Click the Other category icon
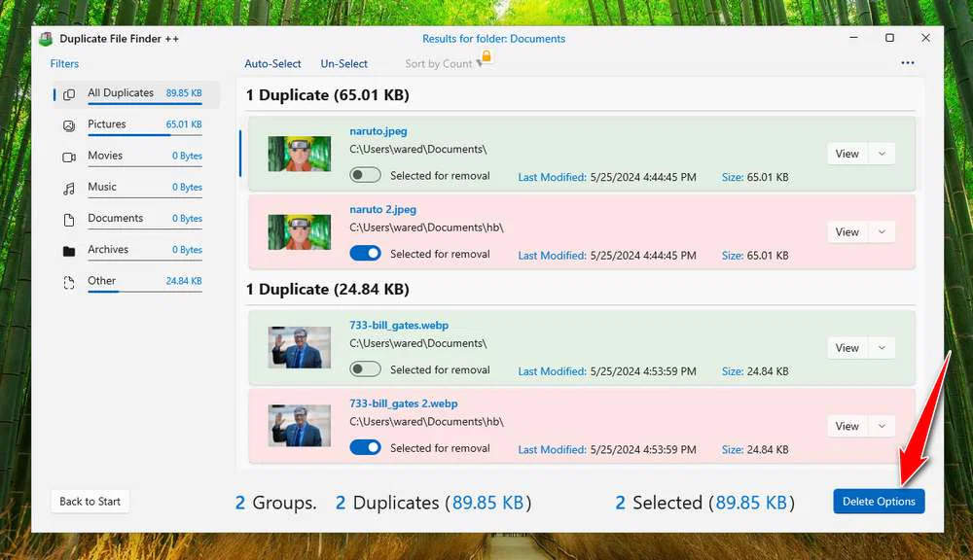 pyautogui.click(x=67, y=281)
